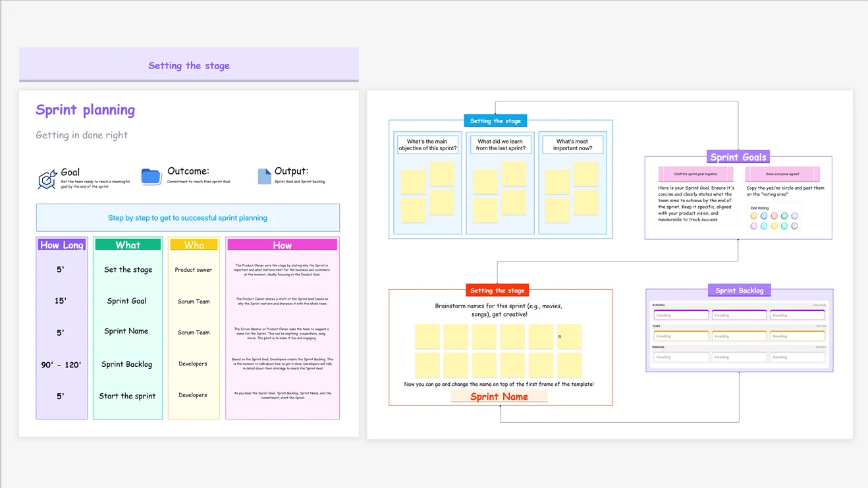Click the blue Outcome folder icon
This screenshot has height=488, width=868.
[151, 176]
